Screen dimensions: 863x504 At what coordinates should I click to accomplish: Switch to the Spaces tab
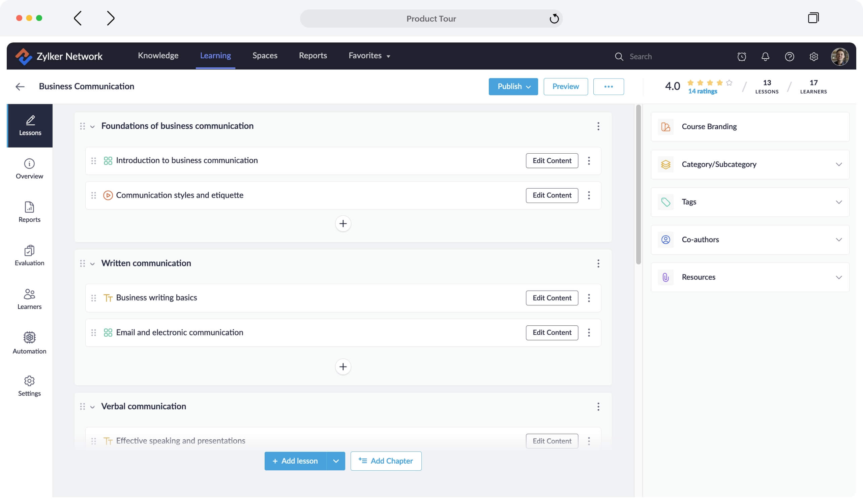click(265, 56)
